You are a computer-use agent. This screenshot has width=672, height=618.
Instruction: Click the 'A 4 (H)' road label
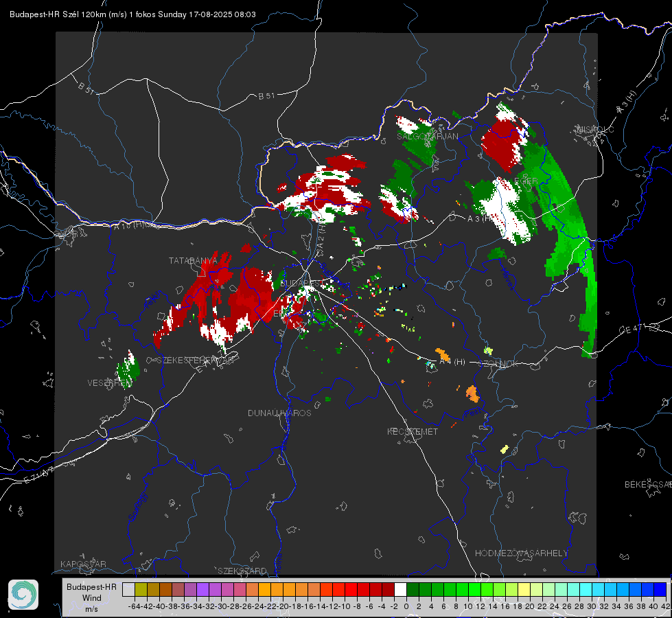pos(452,362)
